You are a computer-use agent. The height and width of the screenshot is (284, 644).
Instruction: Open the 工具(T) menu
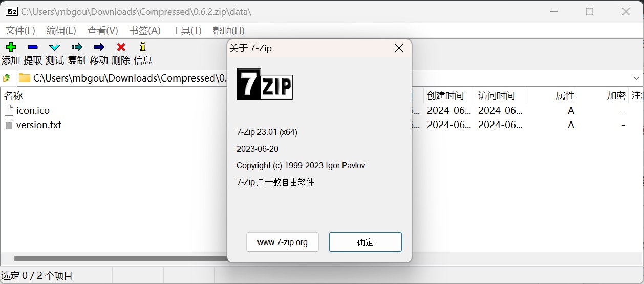click(187, 30)
